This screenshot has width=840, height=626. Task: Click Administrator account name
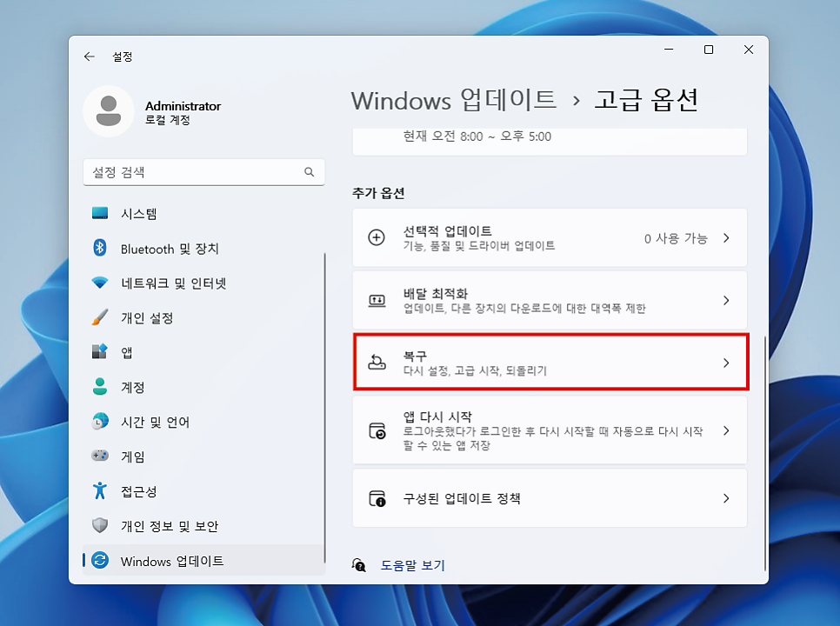point(183,106)
